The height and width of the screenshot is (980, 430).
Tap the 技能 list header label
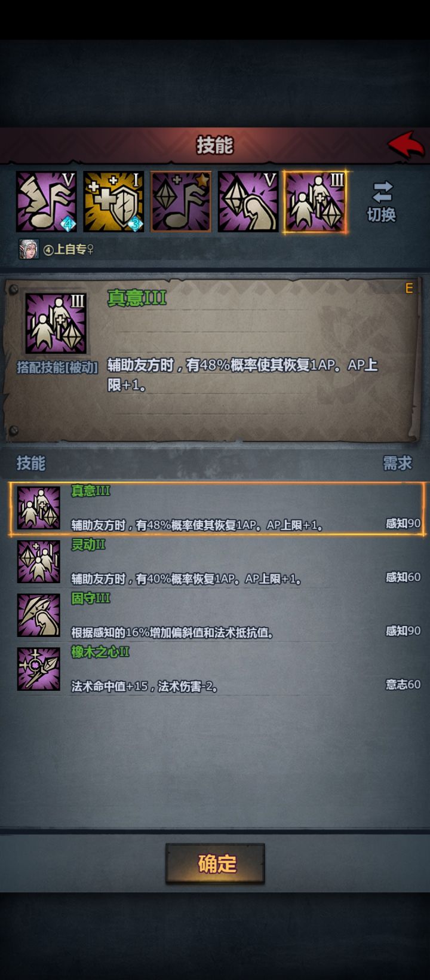coord(30,463)
